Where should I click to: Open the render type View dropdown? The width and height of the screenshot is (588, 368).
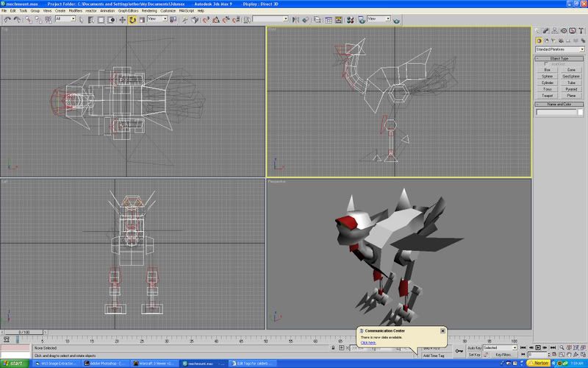(x=379, y=19)
